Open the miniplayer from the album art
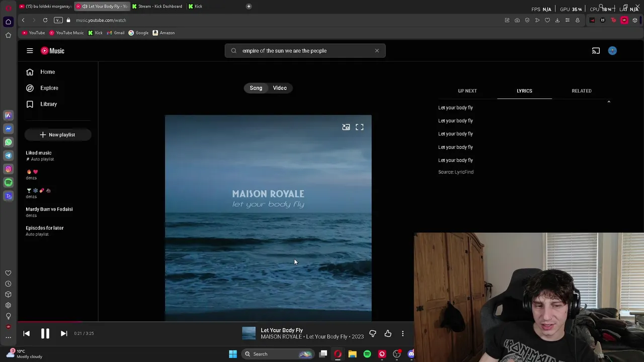644x362 pixels. pos(346,127)
